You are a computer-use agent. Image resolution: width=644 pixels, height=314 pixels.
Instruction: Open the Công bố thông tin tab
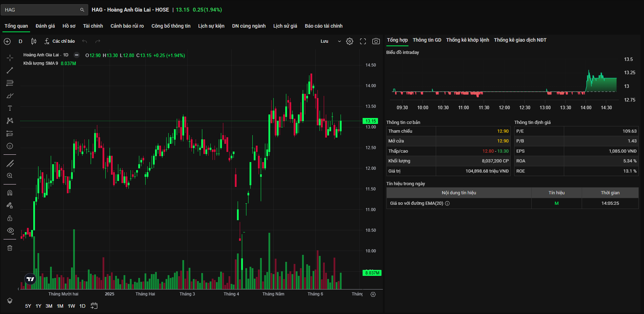171,26
